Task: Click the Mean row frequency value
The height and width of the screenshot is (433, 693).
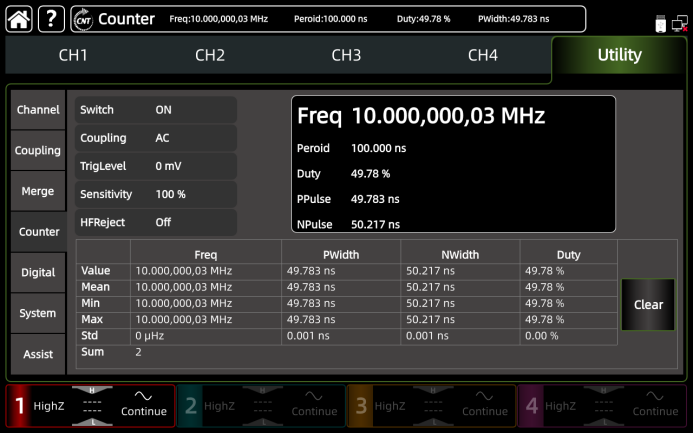Action: pyautogui.click(x=184, y=287)
